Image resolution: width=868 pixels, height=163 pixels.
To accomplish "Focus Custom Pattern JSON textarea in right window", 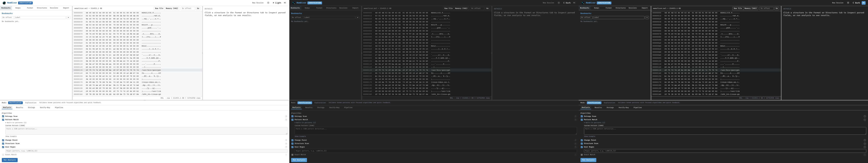I will (725, 131).
